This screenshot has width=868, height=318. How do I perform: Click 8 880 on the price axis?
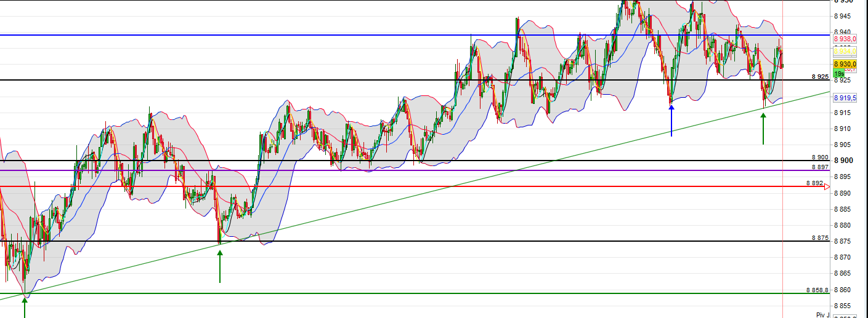[843, 225]
